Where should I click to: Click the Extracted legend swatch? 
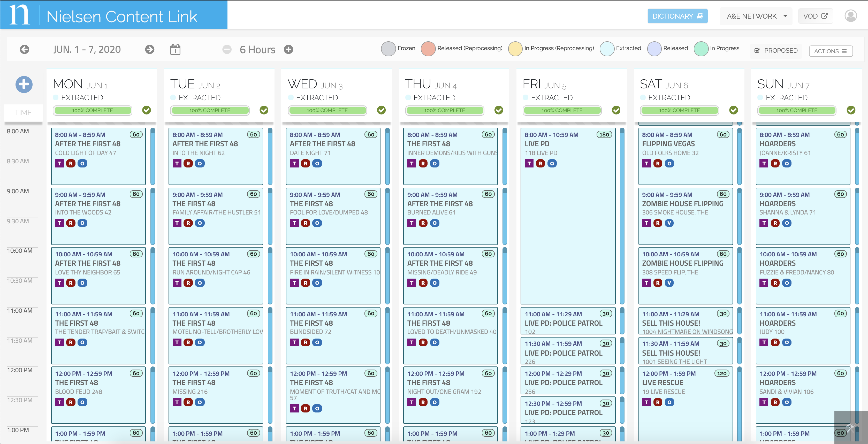point(607,49)
